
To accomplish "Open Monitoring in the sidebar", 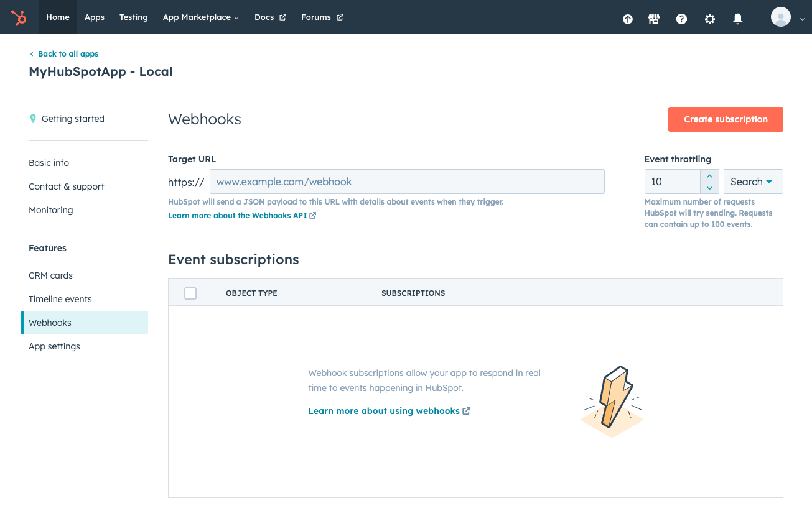I will 51,210.
